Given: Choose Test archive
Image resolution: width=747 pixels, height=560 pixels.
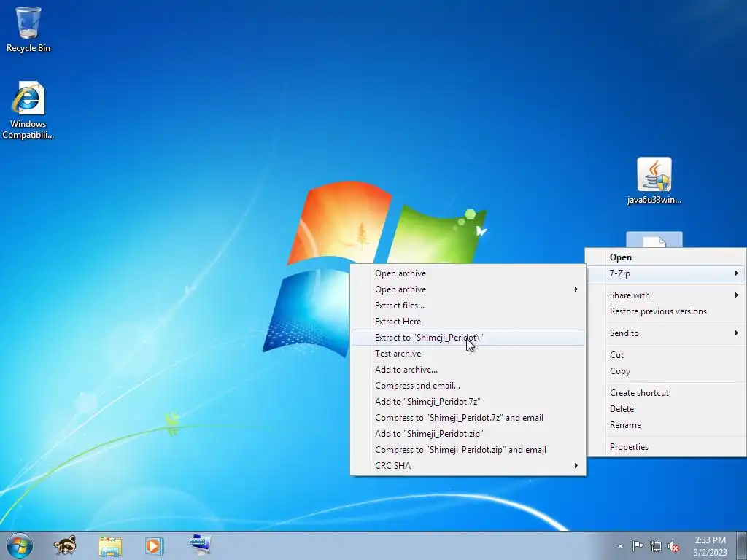Looking at the screenshot, I should pyautogui.click(x=468, y=354).
